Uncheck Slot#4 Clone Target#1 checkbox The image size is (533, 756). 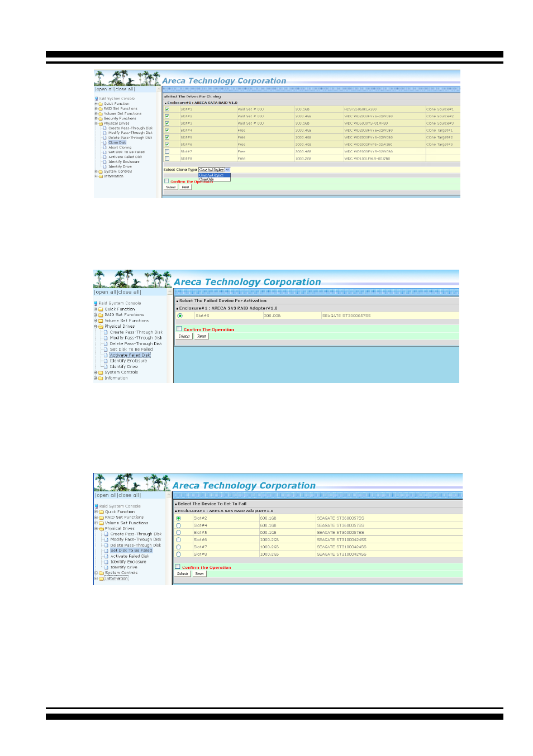coord(167,130)
